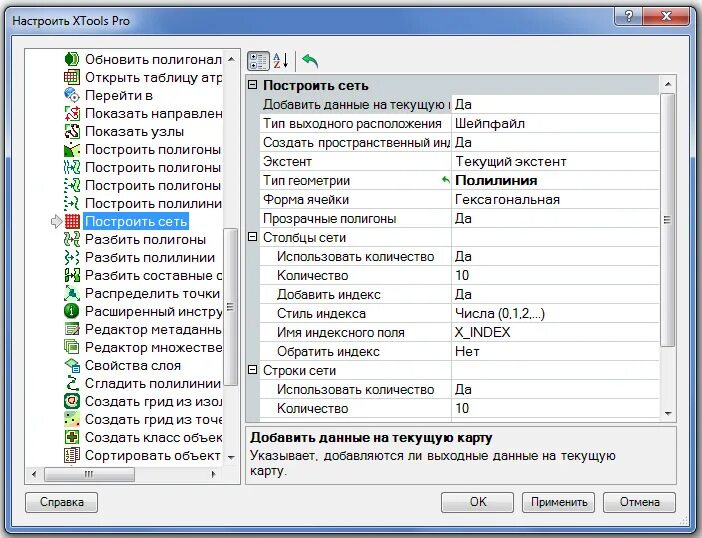
Task: Click the red grid Построить сеть icon
Action: 72,221
